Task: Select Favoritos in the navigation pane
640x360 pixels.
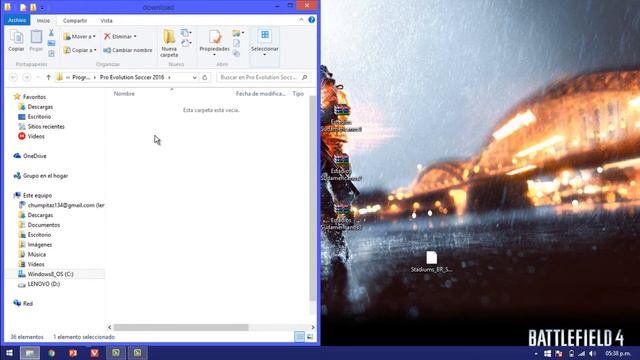Action: coord(34,97)
